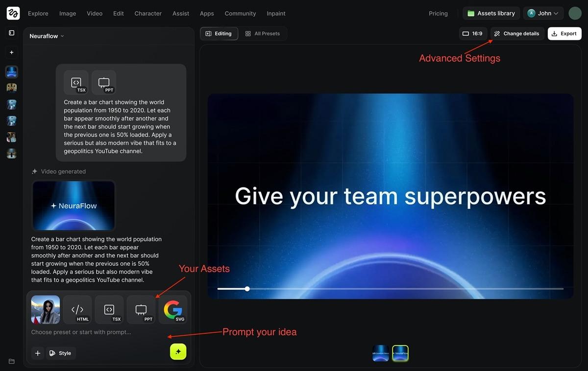588x371 pixels.
Task: Click the video progress slider handle
Action: pos(247,289)
